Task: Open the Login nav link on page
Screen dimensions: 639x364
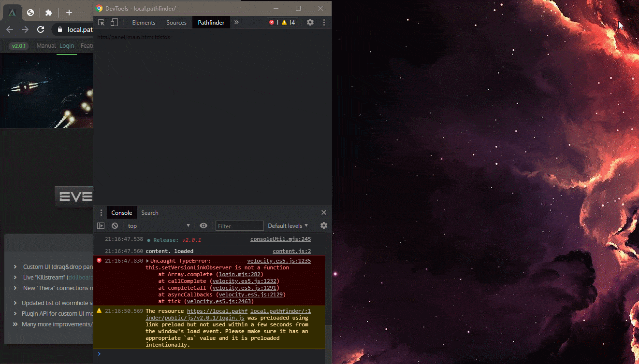Action: (67, 46)
